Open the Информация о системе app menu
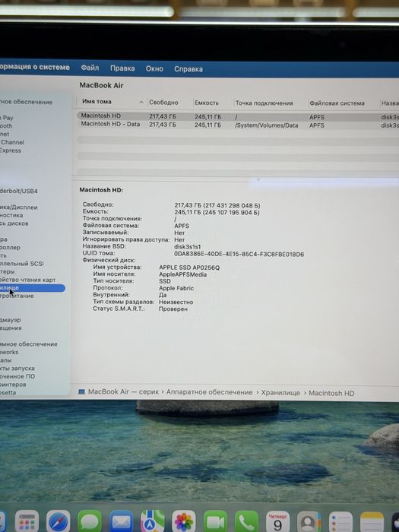The width and height of the screenshot is (399, 532). click(x=35, y=67)
